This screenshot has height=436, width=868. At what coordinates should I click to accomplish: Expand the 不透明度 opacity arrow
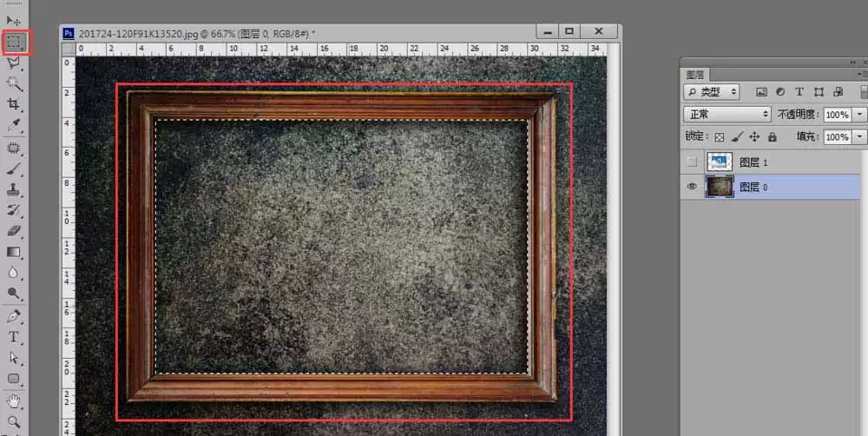tap(859, 115)
